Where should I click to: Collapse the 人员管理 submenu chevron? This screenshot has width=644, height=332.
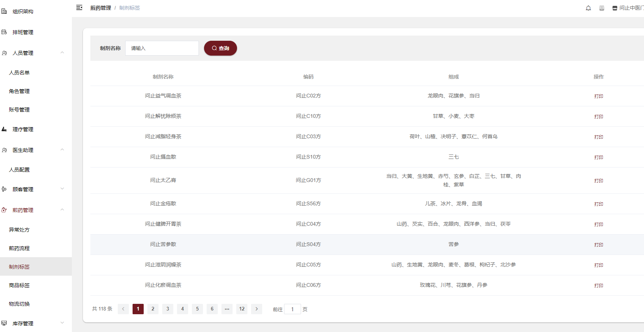pyautogui.click(x=62, y=53)
